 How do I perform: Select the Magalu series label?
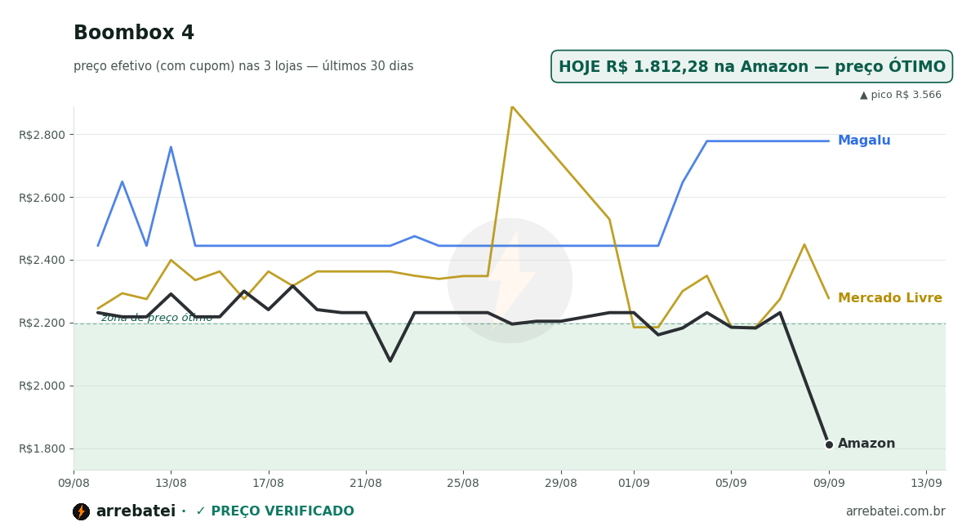point(864,141)
